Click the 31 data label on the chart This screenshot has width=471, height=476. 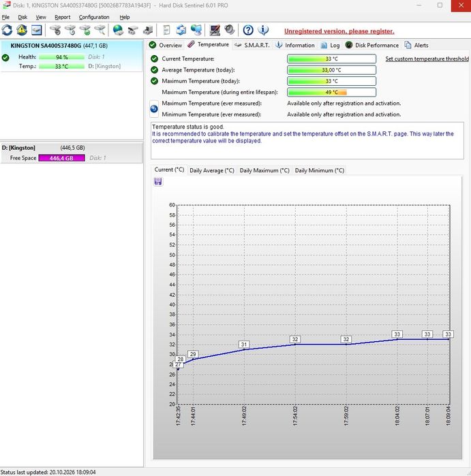coord(244,345)
